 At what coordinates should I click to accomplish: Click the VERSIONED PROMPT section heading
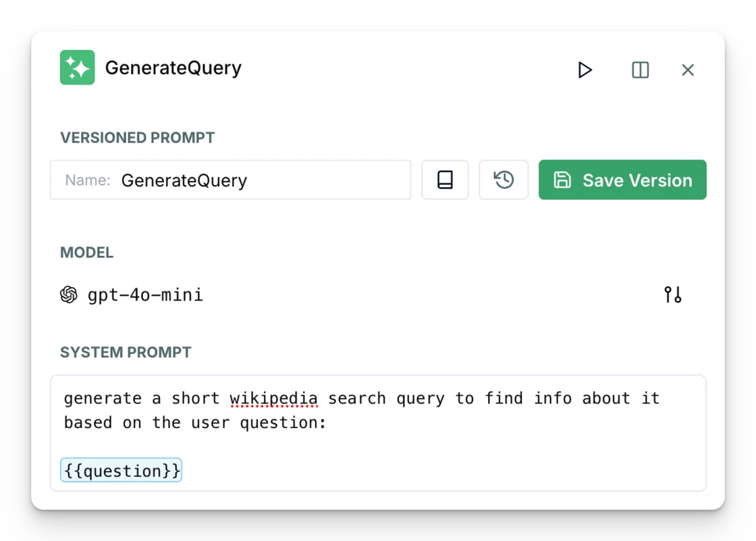pos(138,138)
